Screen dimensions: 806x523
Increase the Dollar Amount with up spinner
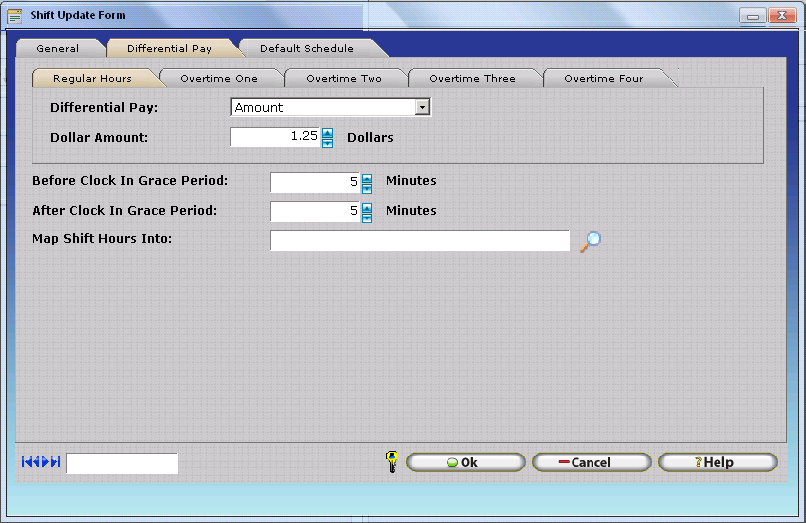[x=327, y=132]
